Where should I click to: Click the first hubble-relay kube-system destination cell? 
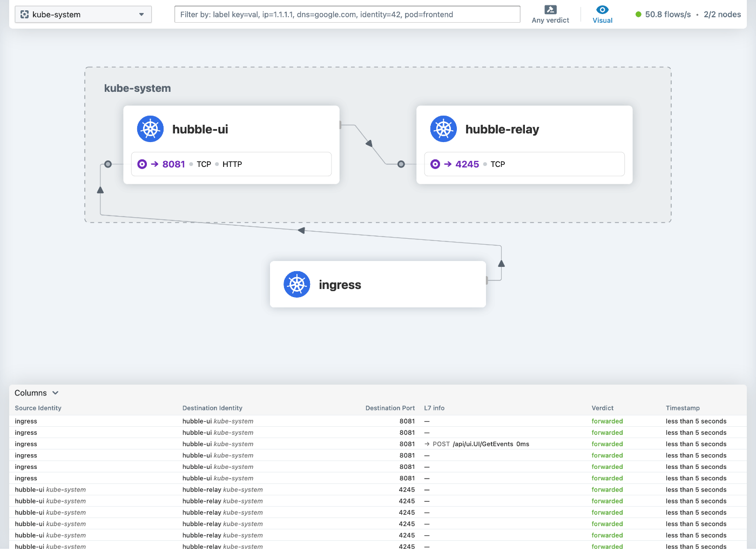tap(222, 490)
